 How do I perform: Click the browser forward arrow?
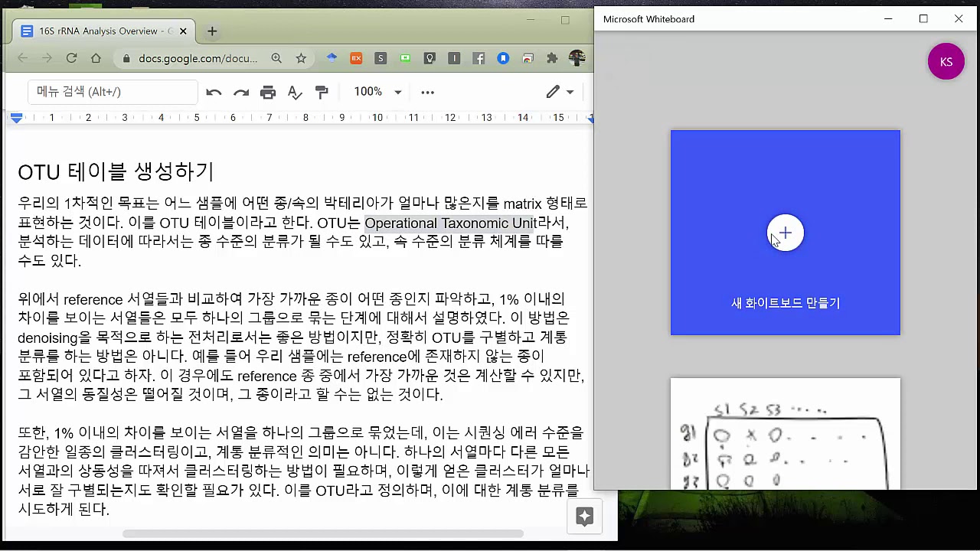(x=47, y=58)
